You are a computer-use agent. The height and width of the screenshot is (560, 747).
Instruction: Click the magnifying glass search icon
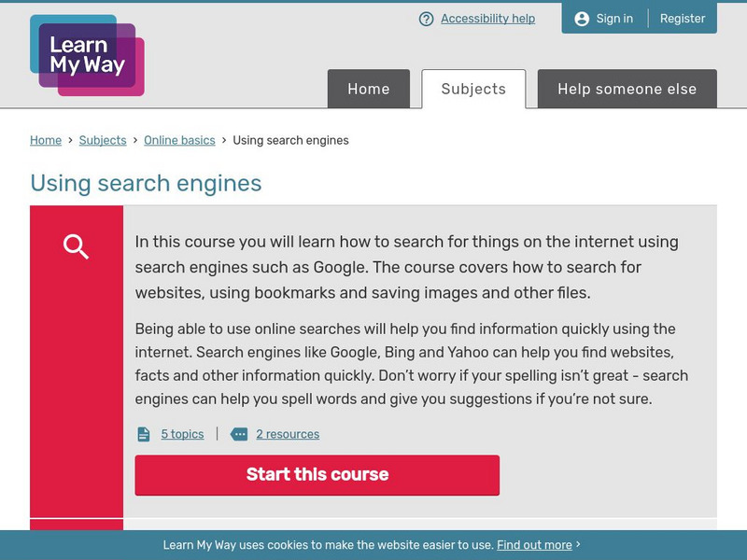point(76,246)
